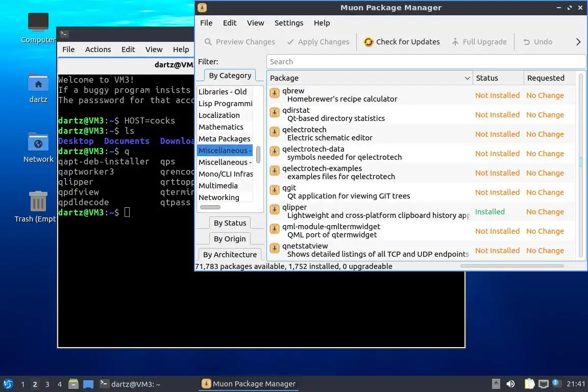Click the Check for Updates toolbar button
This screenshot has height=392, width=588.
[402, 42]
